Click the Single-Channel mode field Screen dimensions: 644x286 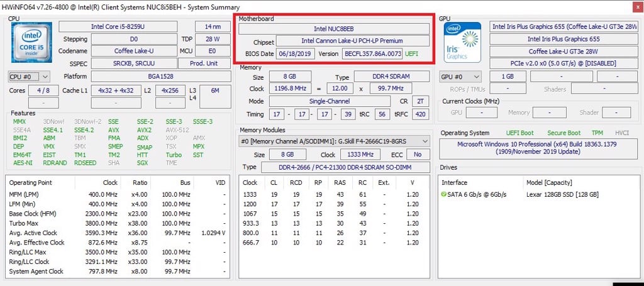tap(330, 101)
